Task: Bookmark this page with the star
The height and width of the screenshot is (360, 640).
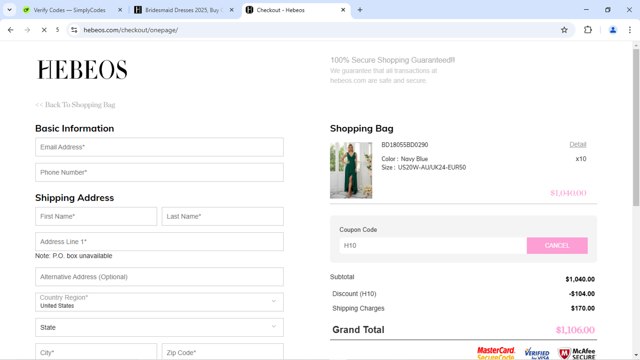Action: (564, 30)
